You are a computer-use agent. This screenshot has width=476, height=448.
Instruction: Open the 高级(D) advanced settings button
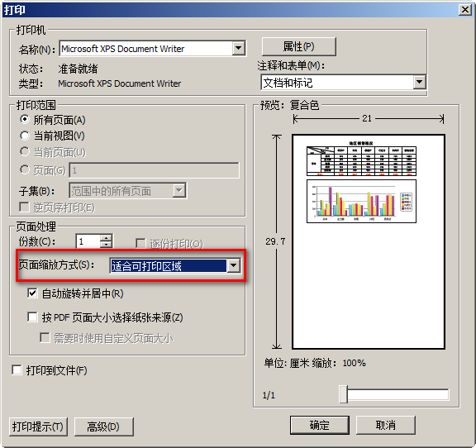point(103,427)
